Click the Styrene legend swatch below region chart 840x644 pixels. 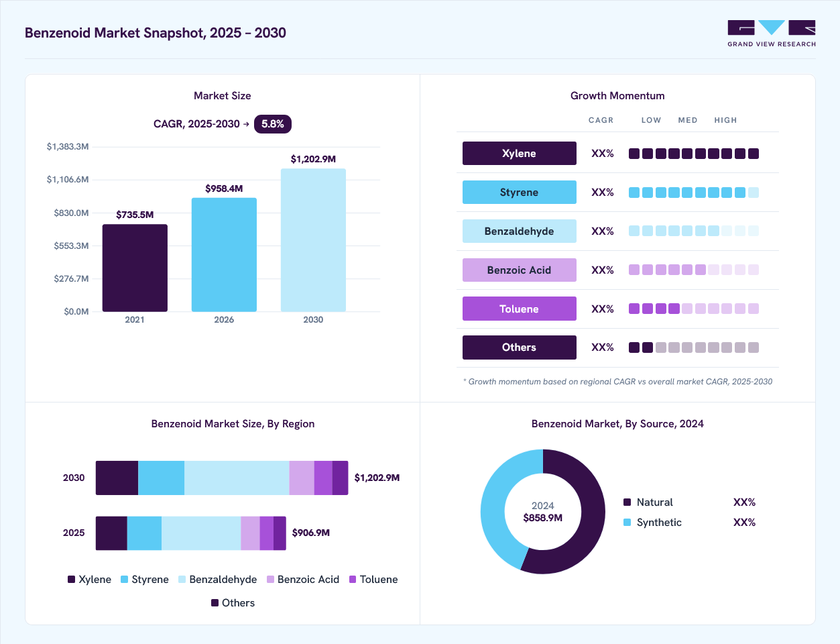pyautogui.click(x=124, y=580)
